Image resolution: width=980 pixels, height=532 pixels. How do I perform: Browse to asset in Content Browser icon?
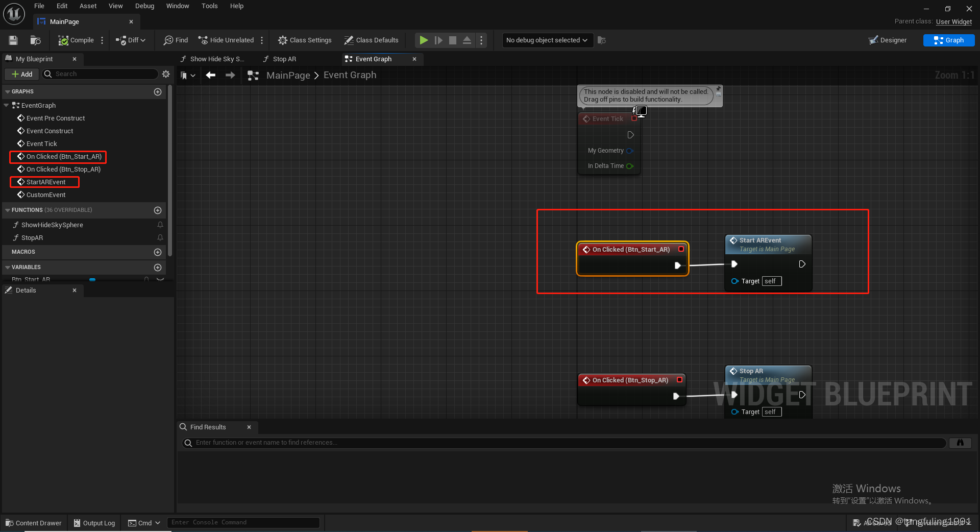pyautogui.click(x=35, y=40)
